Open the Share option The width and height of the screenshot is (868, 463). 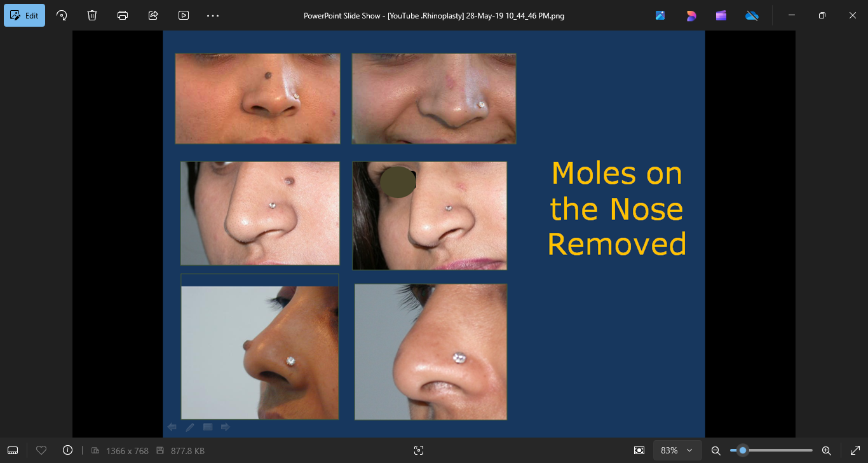coord(153,15)
